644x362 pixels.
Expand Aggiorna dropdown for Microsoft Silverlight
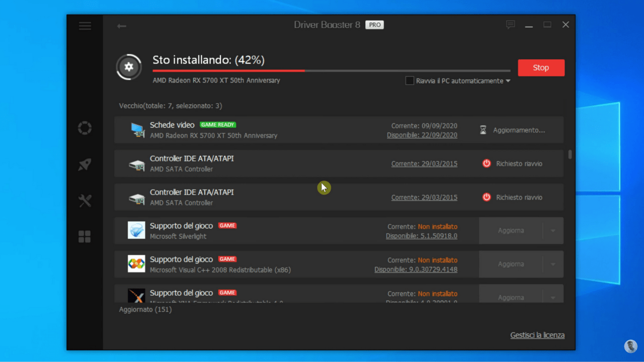(x=553, y=231)
